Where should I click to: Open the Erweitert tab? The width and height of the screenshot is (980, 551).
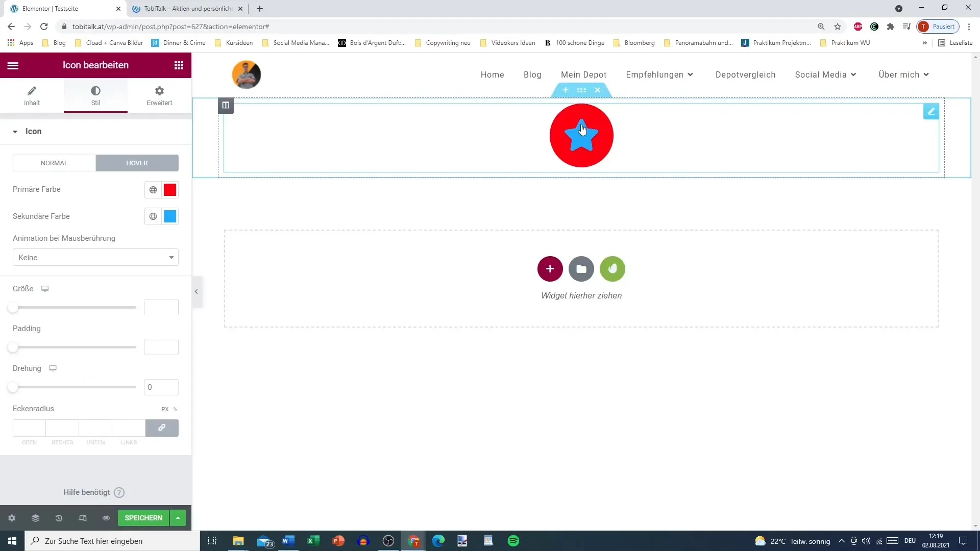[x=159, y=95]
